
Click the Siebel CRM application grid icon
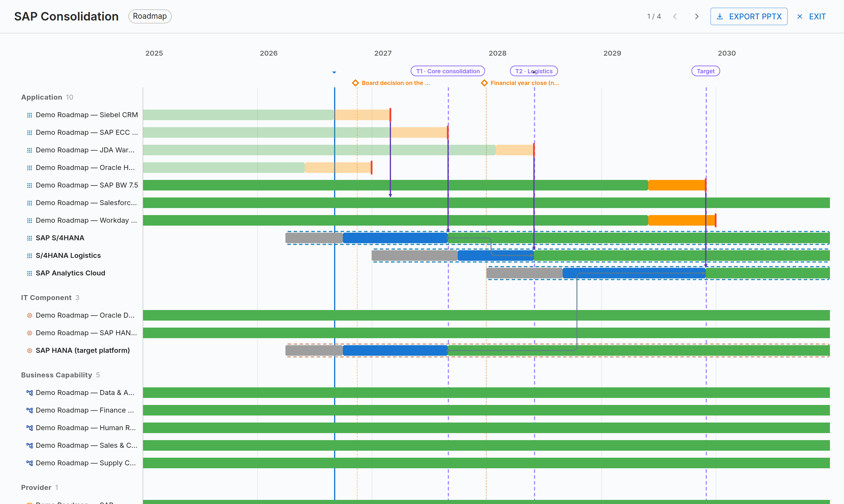click(x=30, y=115)
